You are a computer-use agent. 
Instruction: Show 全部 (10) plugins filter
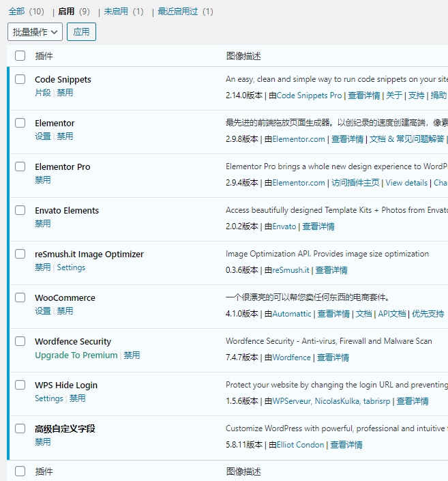point(27,12)
